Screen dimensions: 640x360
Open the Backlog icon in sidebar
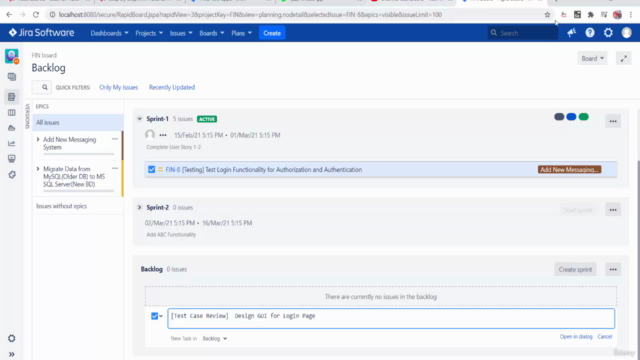coord(11,97)
